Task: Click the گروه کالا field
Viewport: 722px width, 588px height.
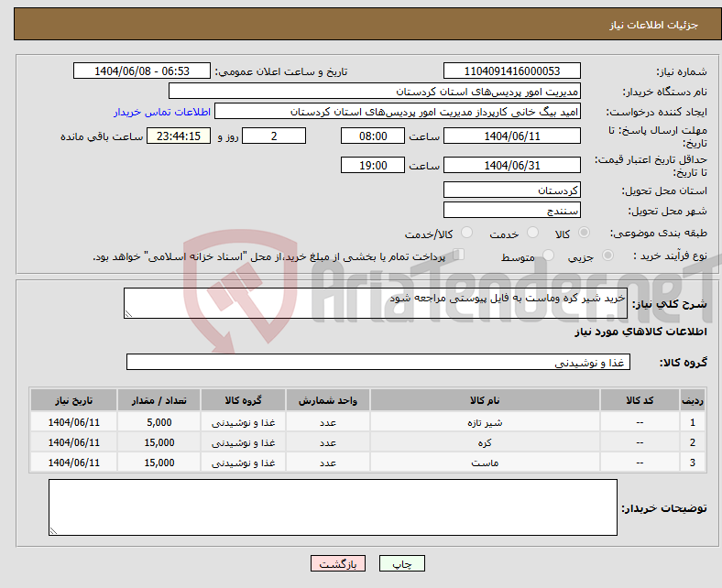Action: pyautogui.click(x=378, y=363)
